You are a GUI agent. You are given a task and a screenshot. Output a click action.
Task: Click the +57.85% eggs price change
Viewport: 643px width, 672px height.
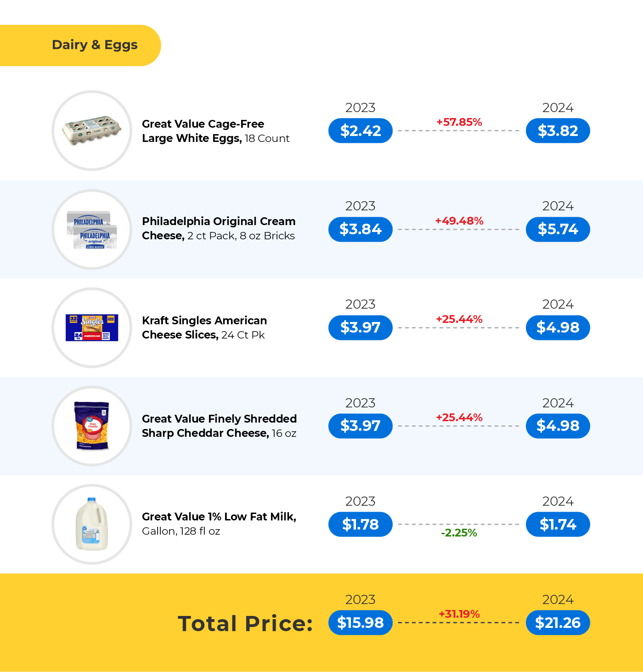coord(459,122)
